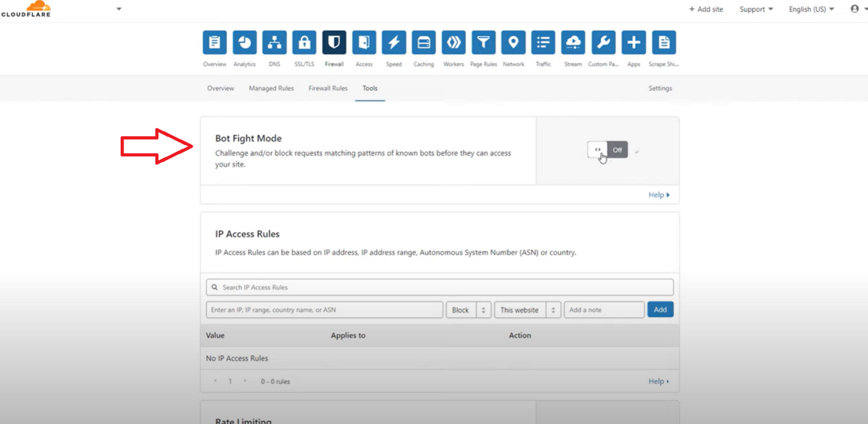868x424 pixels.
Task: Click the No IP Access Rules row
Action: pos(440,358)
